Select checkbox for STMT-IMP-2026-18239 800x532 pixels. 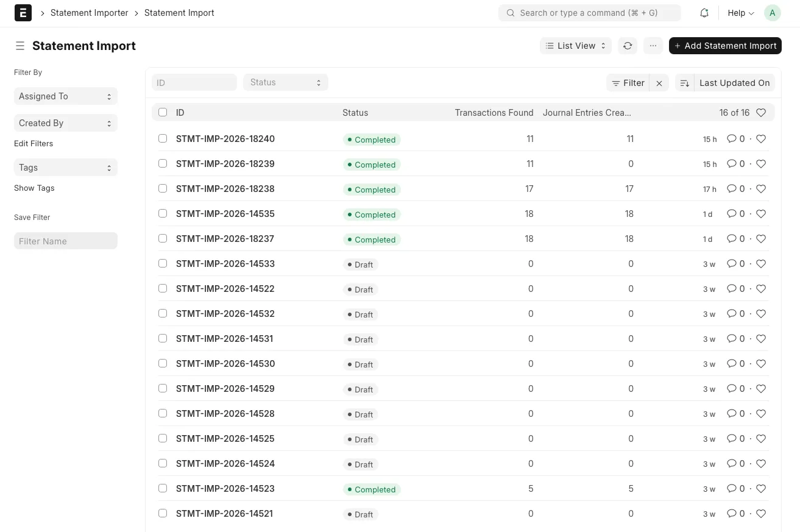tap(163, 163)
